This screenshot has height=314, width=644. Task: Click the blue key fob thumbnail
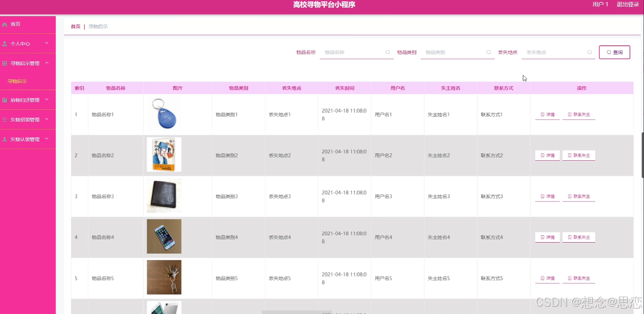(164, 114)
